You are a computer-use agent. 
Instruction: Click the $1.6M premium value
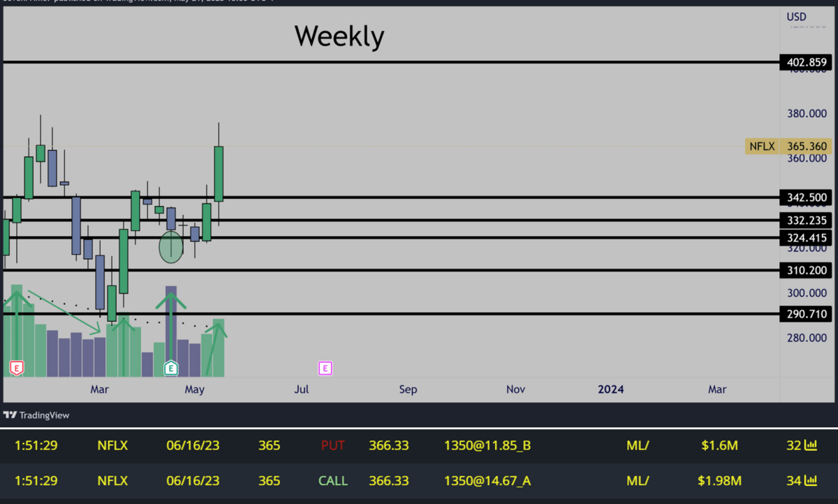[720, 445]
